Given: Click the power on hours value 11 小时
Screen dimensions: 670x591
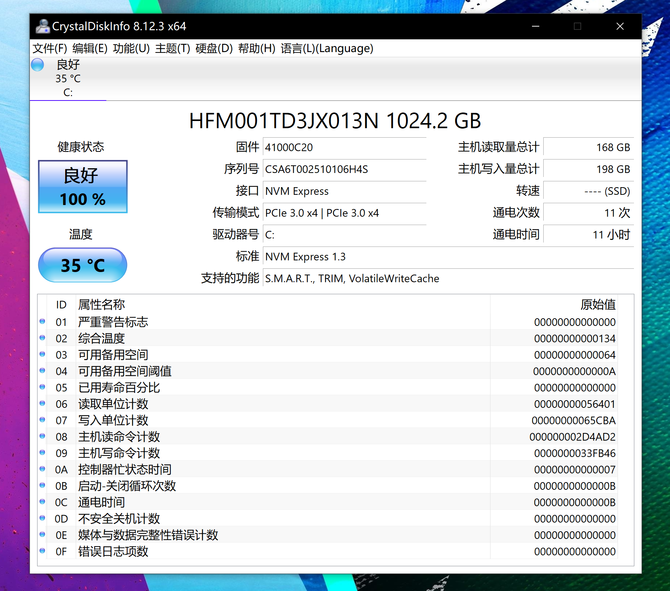Looking at the screenshot, I should tap(588, 235).
